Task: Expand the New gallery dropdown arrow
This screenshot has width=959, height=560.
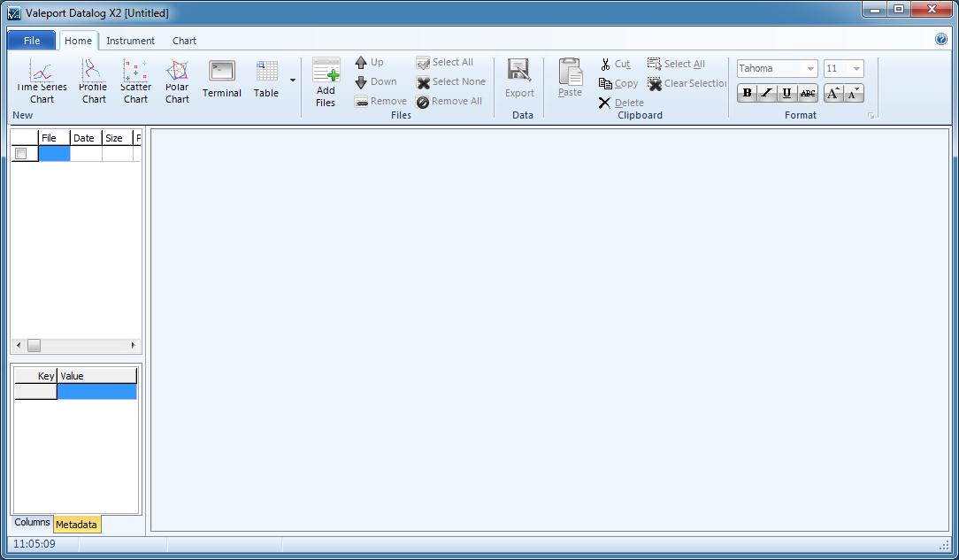Action: tap(292, 81)
